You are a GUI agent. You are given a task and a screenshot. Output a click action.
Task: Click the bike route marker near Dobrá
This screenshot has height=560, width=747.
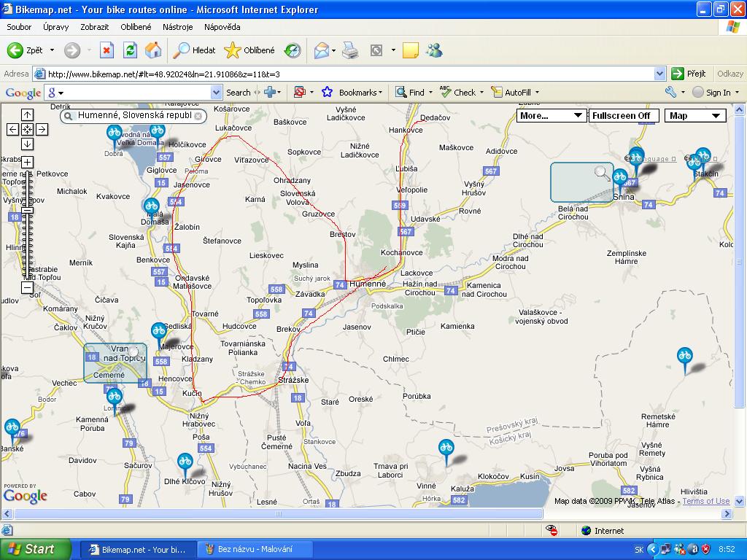pos(114,133)
